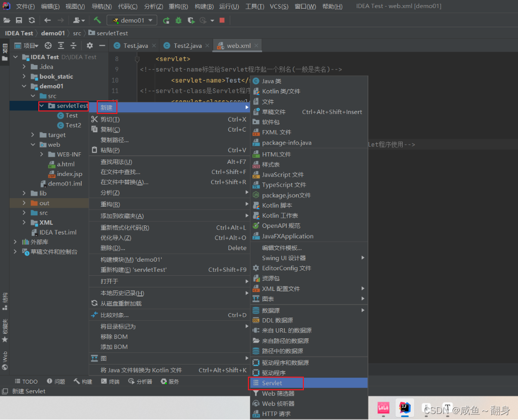Expand the WEB-INF folder arrow
Screen dimensions: 518x420
(42, 154)
